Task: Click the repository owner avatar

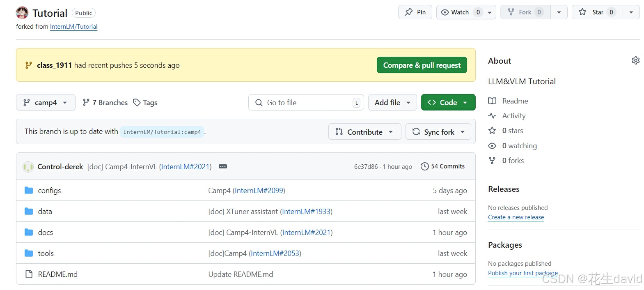Action: pos(22,13)
